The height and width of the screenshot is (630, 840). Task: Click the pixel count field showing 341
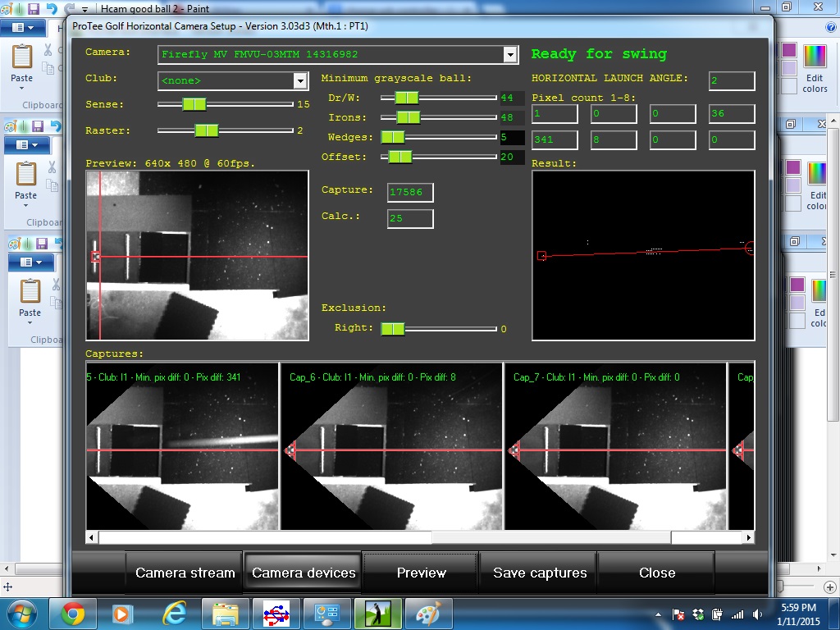pos(555,139)
